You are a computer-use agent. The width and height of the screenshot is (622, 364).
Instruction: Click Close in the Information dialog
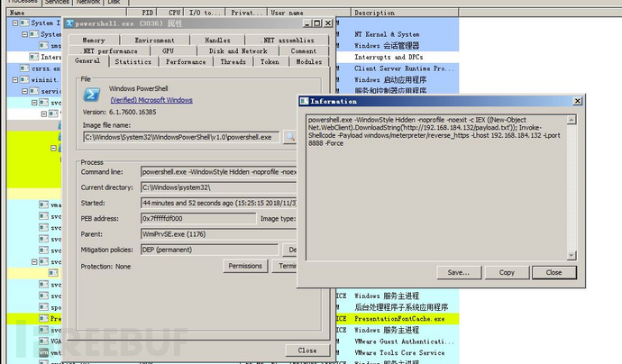(x=554, y=272)
